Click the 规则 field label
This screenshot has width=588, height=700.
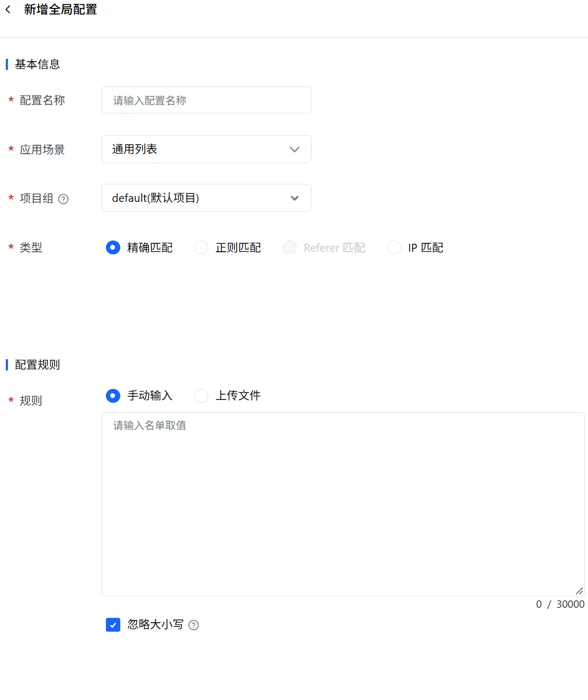point(31,401)
